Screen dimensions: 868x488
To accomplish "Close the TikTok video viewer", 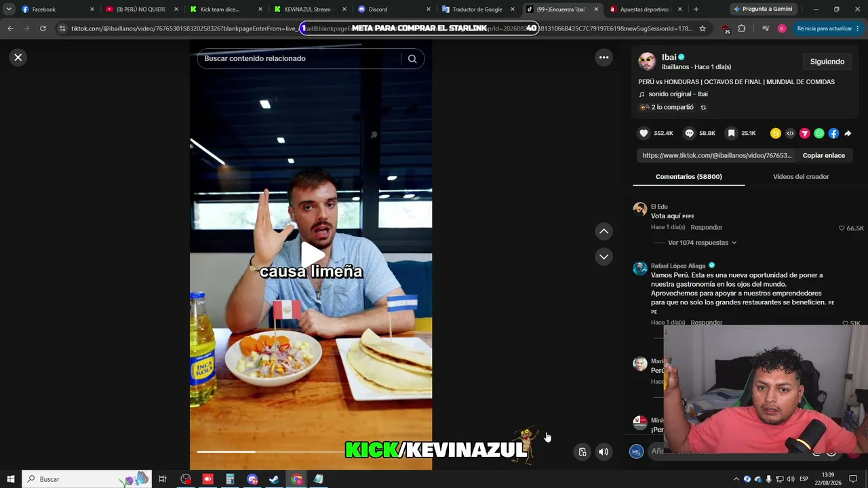I will (18, 58).
